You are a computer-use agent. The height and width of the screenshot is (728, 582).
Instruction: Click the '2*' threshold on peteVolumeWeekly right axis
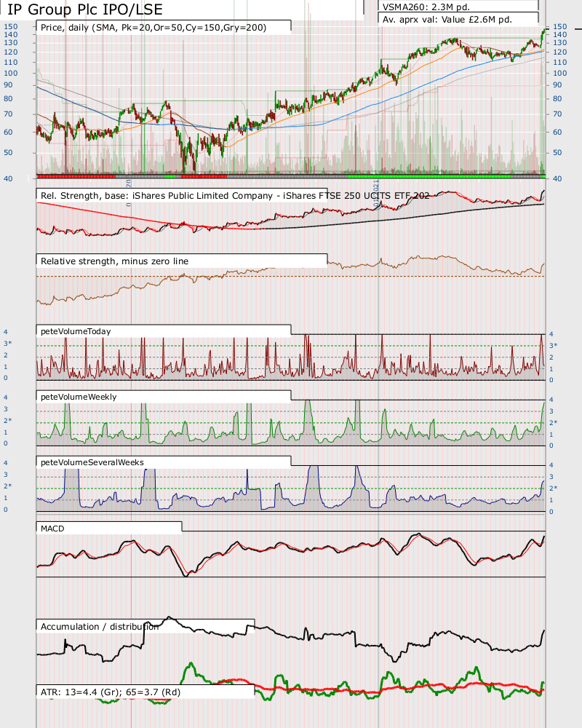pos(553,422)
